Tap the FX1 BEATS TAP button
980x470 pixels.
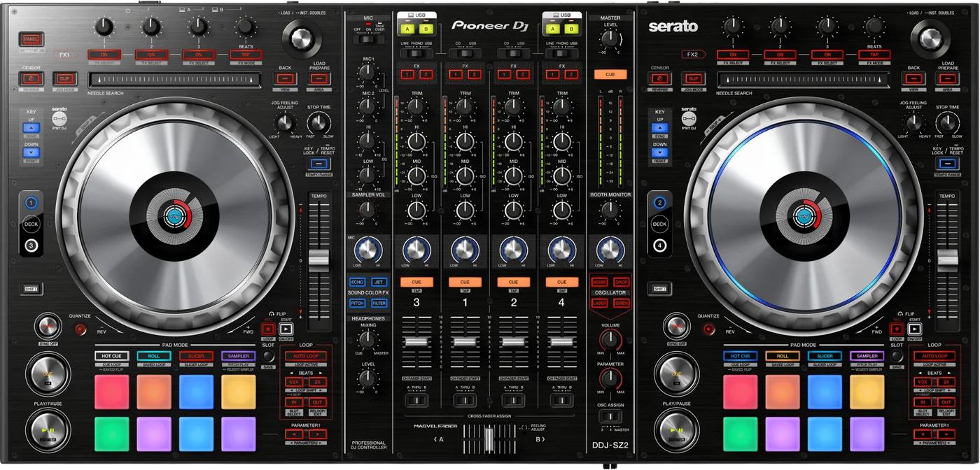(246, 55)
